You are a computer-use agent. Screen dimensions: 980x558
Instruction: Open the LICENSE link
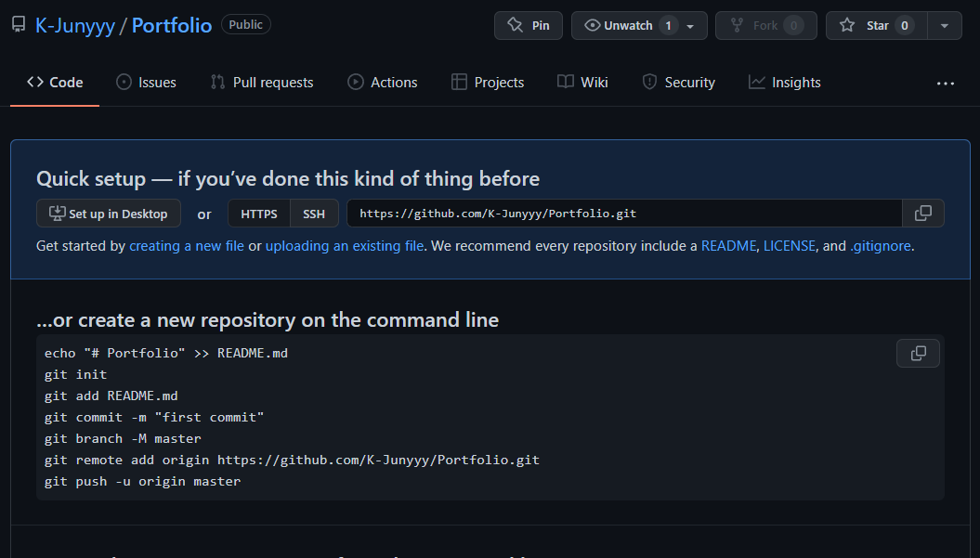(x=790, y=246)
